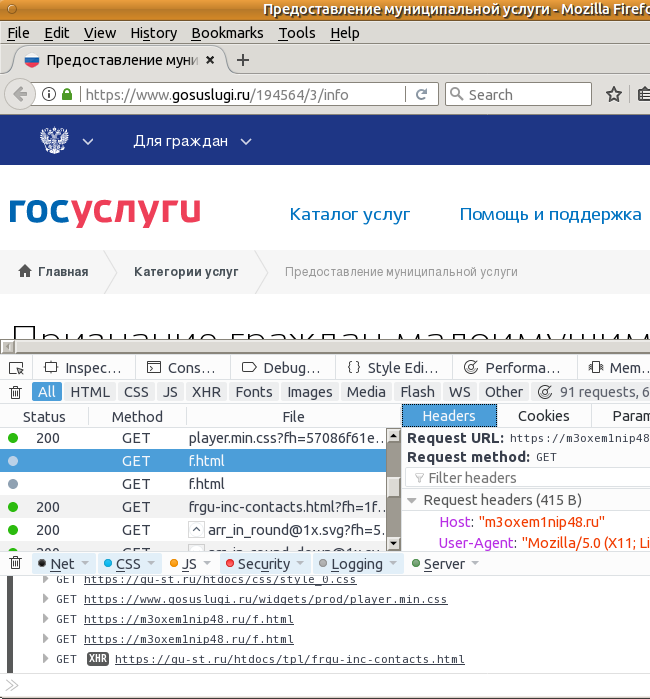Go back with the browser back arrow
This screenshot has height=699, width=650.
click(20, 94)
